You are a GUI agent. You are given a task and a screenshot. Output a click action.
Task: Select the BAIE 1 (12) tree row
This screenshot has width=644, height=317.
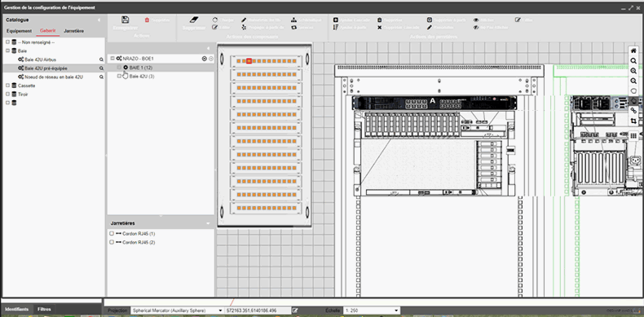point(140,68)
